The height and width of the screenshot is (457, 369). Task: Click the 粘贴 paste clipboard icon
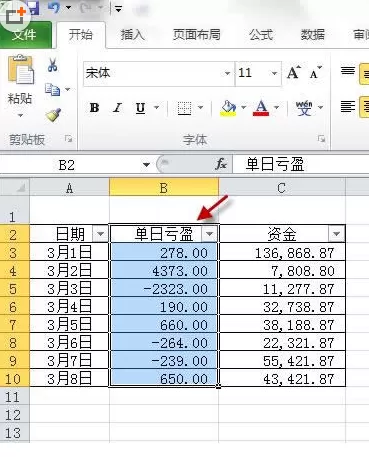[x=21, y=70]
